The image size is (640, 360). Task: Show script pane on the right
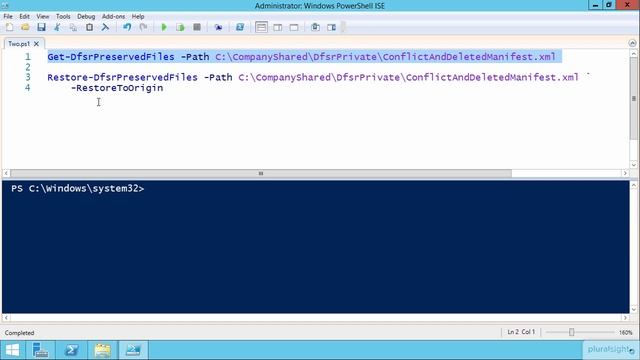(x=278, y=27)
